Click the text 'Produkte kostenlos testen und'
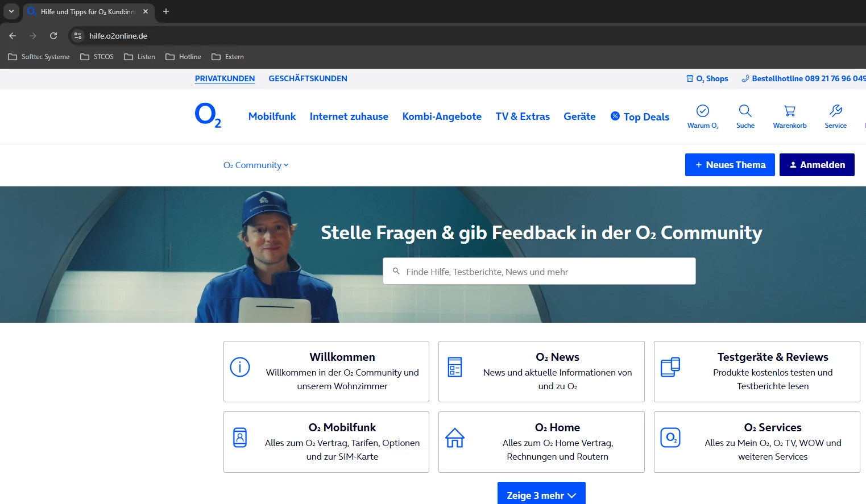 pos(773,373)
